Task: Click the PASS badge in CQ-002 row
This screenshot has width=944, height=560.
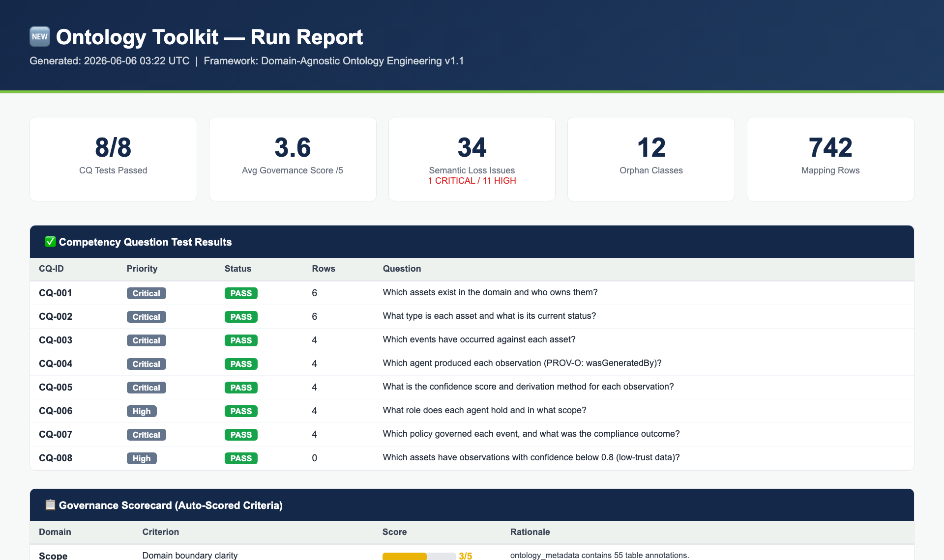Action: (x=241, y=317)
